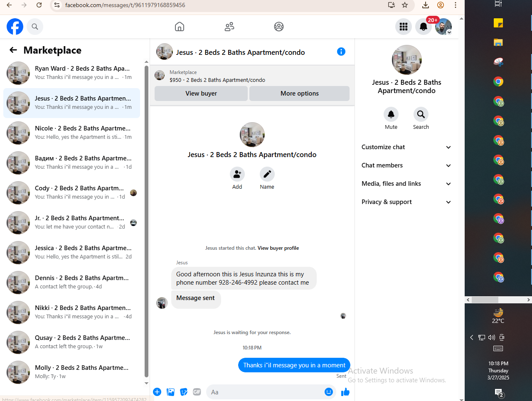Open the Friends icon in top navigation
Screen dimensions: 532x401
point(229,27)
